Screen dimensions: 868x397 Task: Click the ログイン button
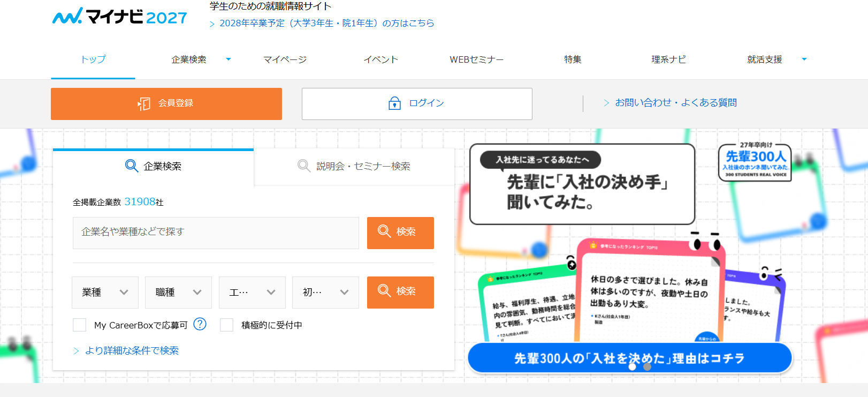coord(417,104)
